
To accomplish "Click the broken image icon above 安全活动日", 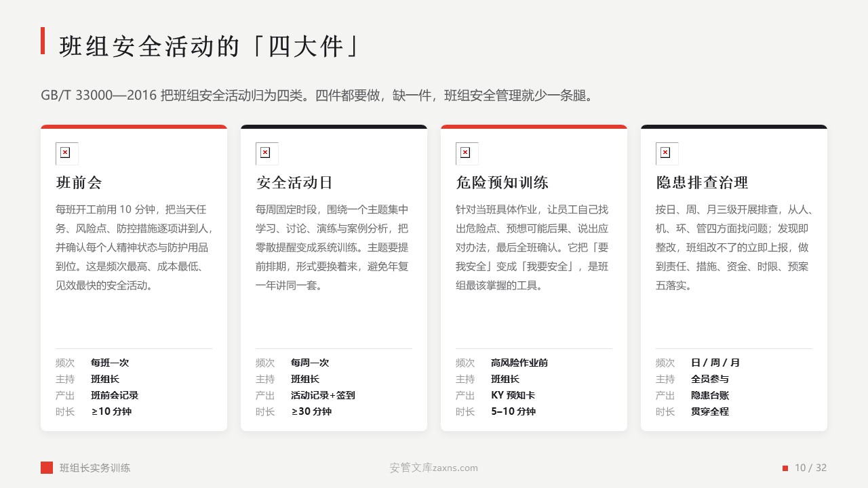I will click(267, 154).
